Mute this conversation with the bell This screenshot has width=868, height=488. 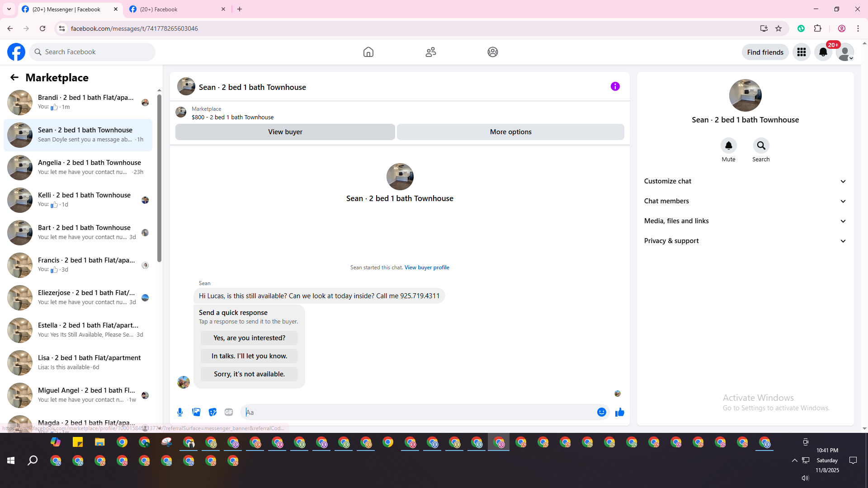tap(728, 145)
